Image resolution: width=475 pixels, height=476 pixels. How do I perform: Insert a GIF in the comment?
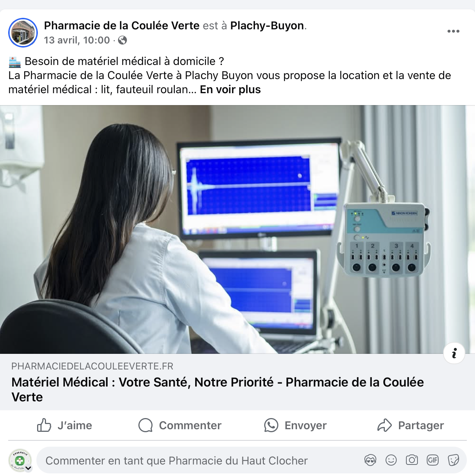pos(433,460)
